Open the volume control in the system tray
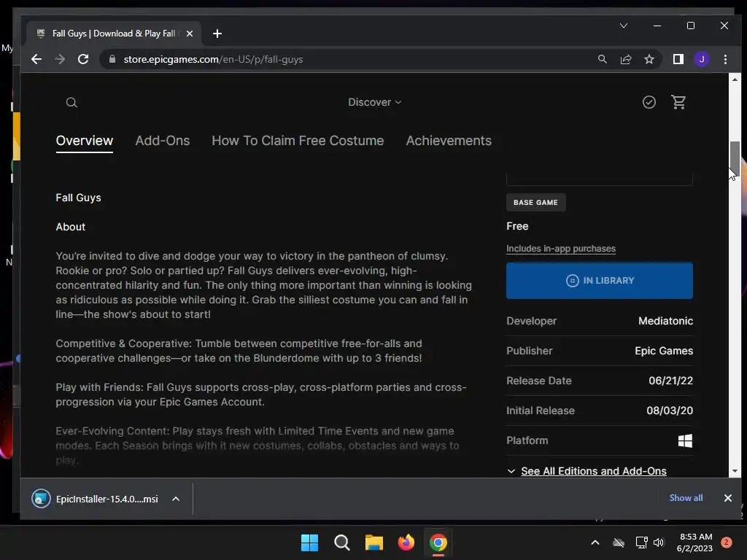The width and height of the screenshot is (747, 560). coord(659,542)
